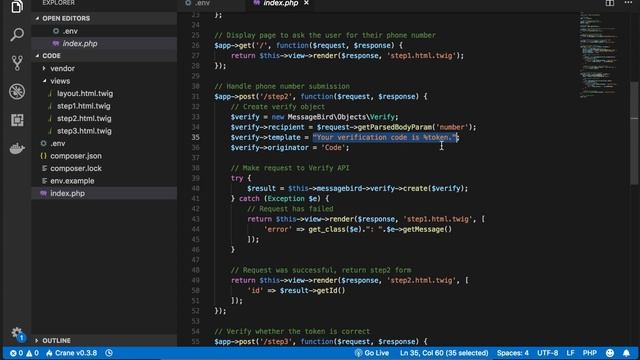Open .env in Open Editors

104,31
